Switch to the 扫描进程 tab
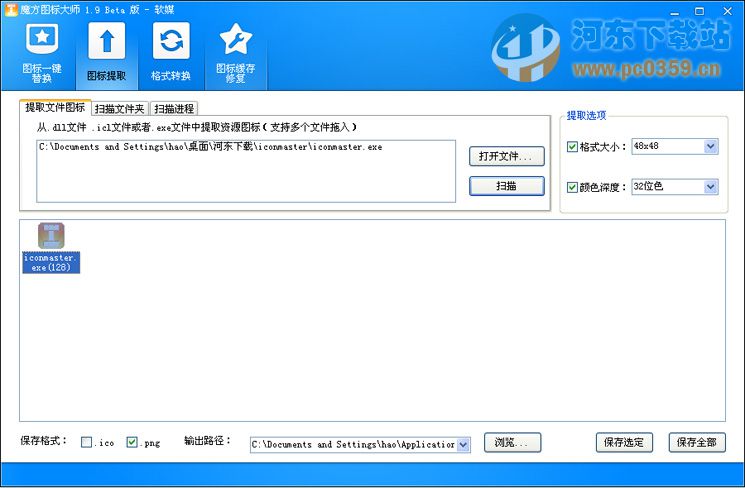Viewport: 745px width, 488px height. pos(174,109)
